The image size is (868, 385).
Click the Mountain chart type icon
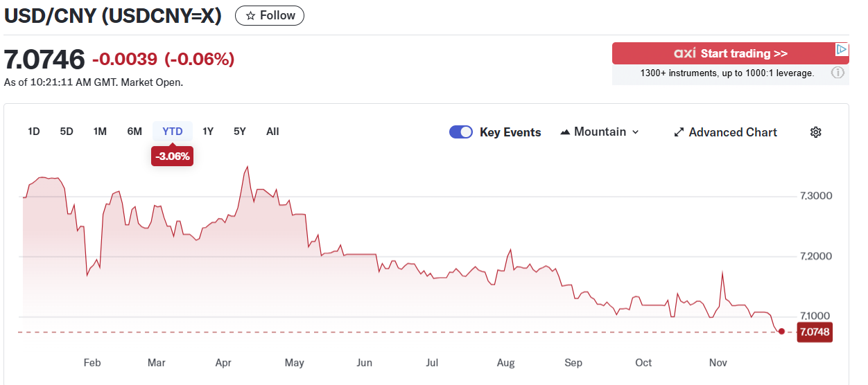click(565, 132)
